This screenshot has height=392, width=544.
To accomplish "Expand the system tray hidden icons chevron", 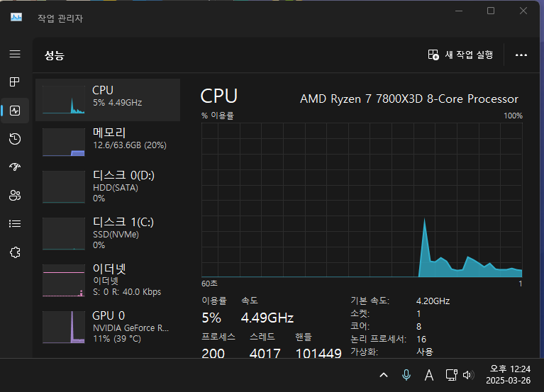I will (384, 374).
